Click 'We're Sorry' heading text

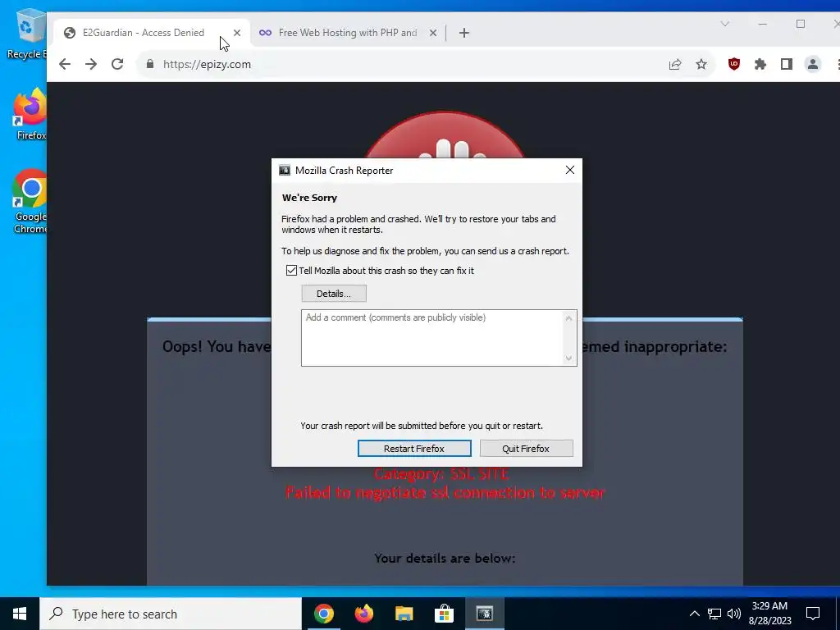click(x=309, y=198)
